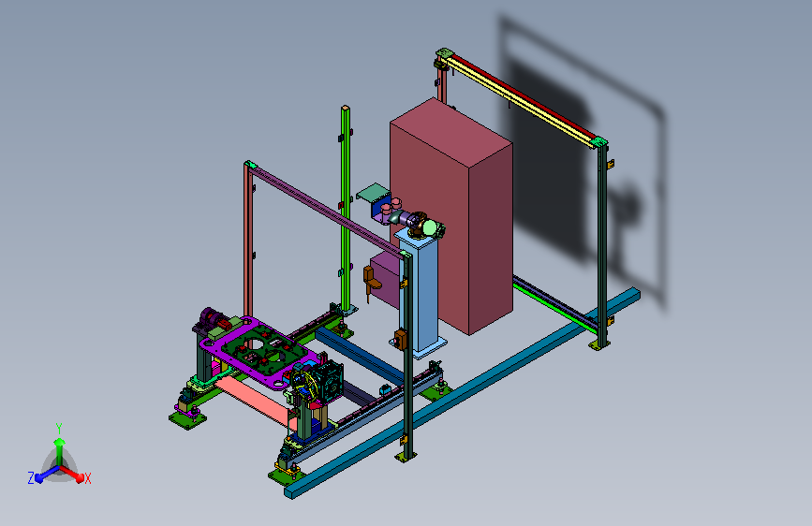Pick the bright green vertical post
This screenshot has width=812, height=526.
click(x=346, y=210)
